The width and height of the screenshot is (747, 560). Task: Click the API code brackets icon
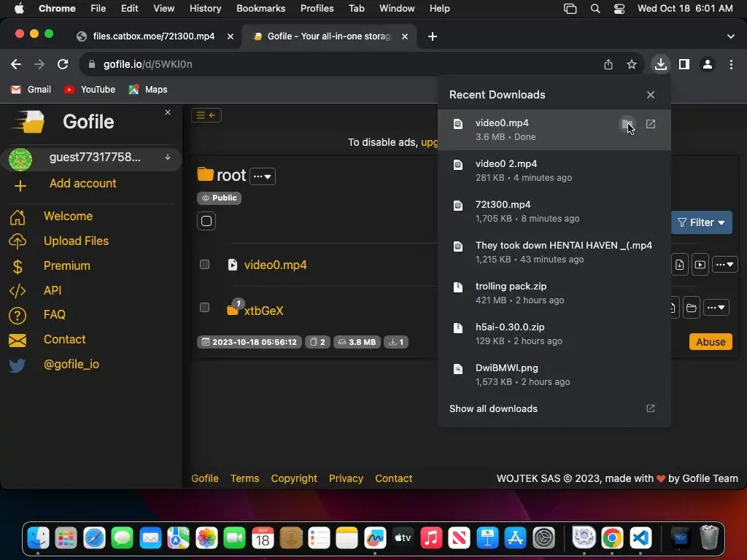pyautogui.click(x=18, y=290)
